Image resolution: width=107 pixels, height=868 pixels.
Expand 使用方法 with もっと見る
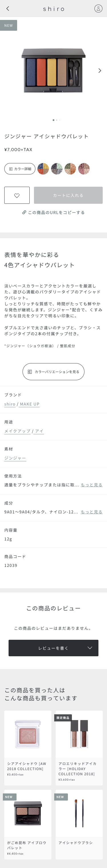[x=92, y=485]
